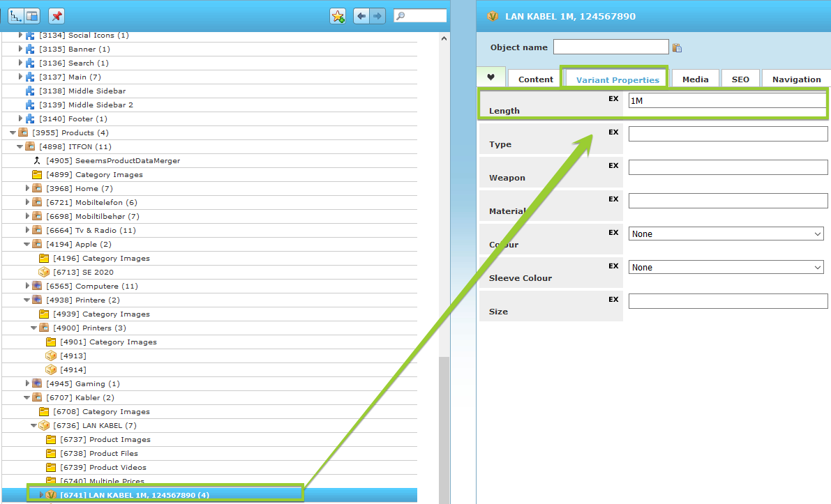The height and width of the screenshot is (504, 831).
Task: Switch to the Navigation tab
Action: (797, 79)
